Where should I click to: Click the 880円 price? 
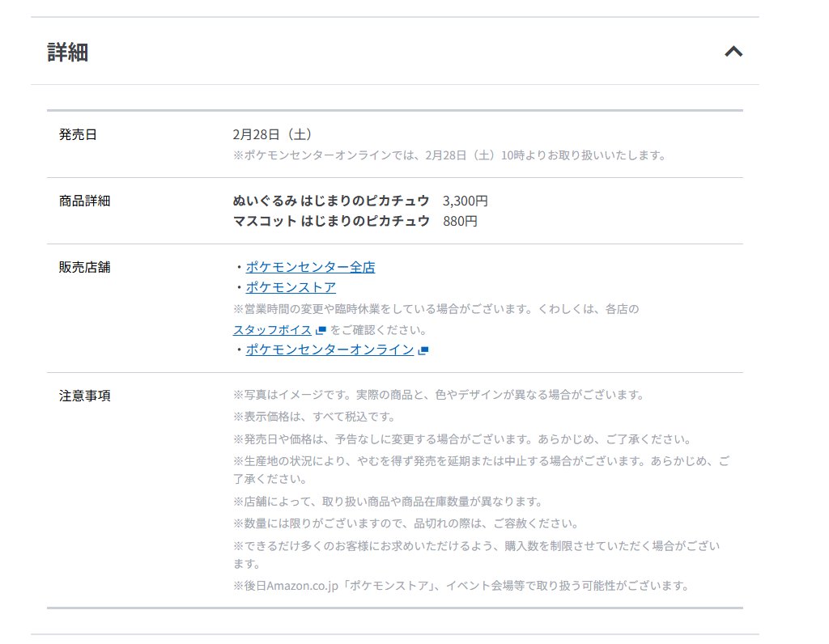[x=460, y=221]
